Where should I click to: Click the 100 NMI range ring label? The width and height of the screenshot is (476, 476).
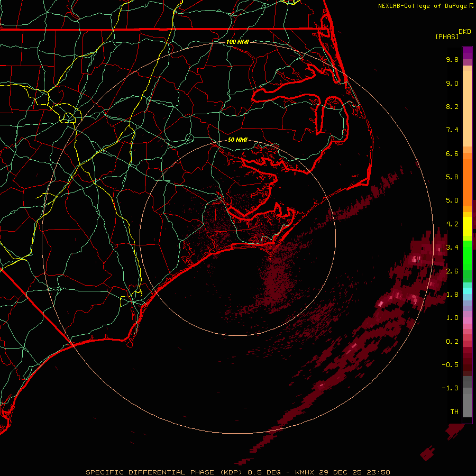237,42
